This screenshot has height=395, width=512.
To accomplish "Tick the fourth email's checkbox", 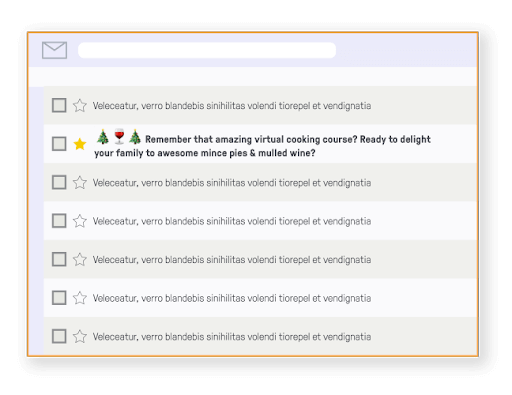I will 59,221.
